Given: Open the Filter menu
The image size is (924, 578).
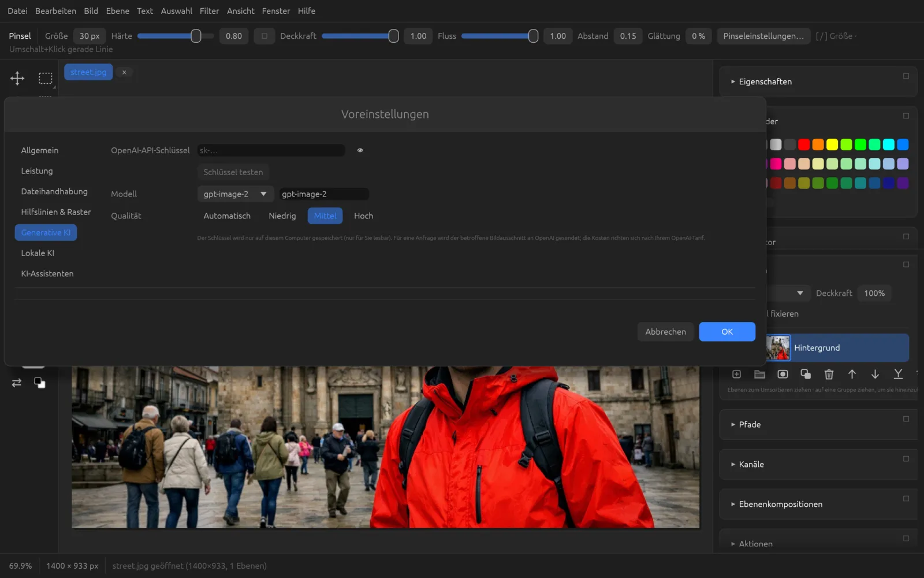Looking at the screenshot, I should pyautogui.click(x=209, y=11).
